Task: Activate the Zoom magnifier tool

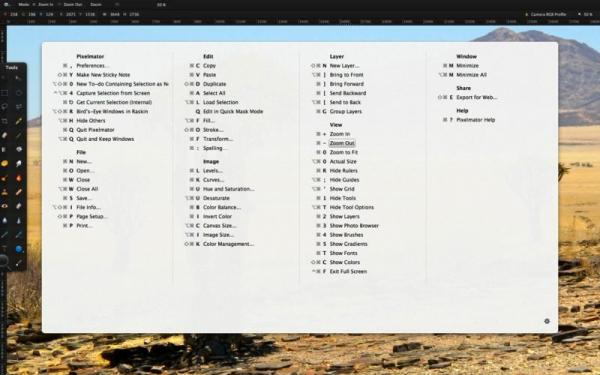Action: click(x=4, y=262)
